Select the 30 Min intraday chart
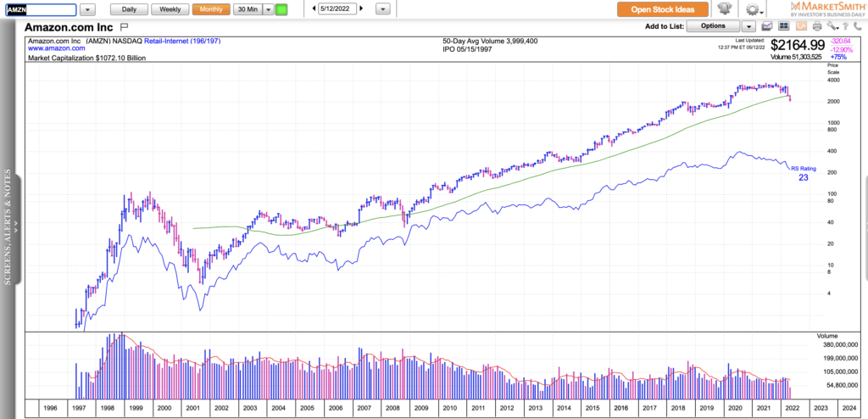 pyautogui.click(x=247, y=9)
